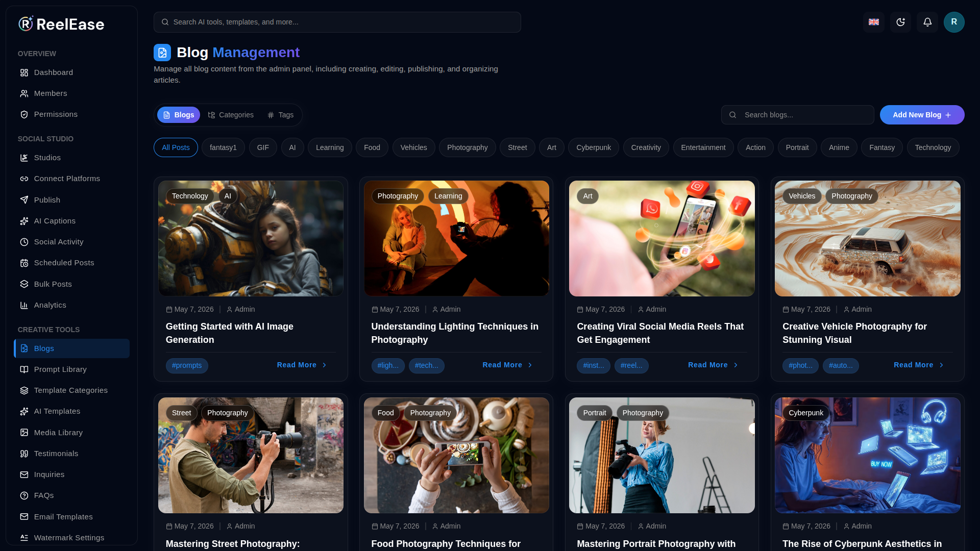The height and width of the screenshot is (551, 980).
Task: Open the language flag selector
Action: 874,22
